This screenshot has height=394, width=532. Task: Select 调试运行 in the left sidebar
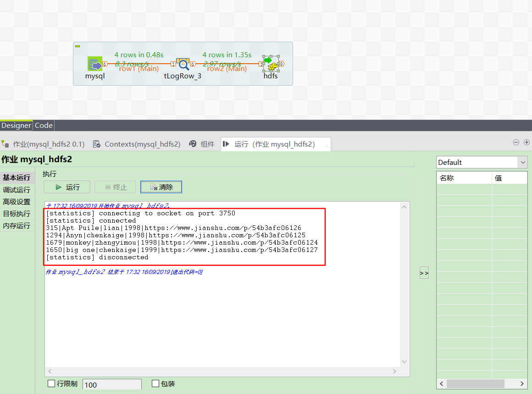17,189
